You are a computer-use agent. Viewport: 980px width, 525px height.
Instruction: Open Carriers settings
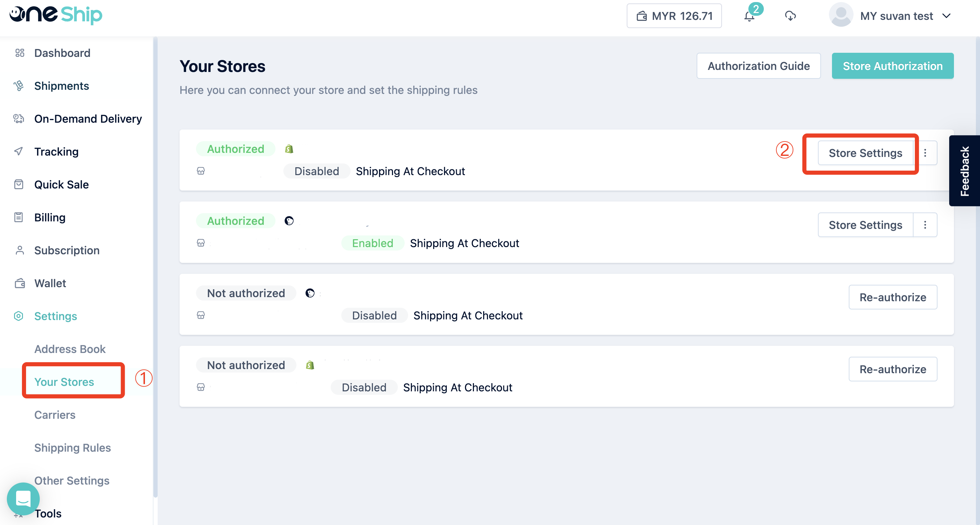[55, 415]
